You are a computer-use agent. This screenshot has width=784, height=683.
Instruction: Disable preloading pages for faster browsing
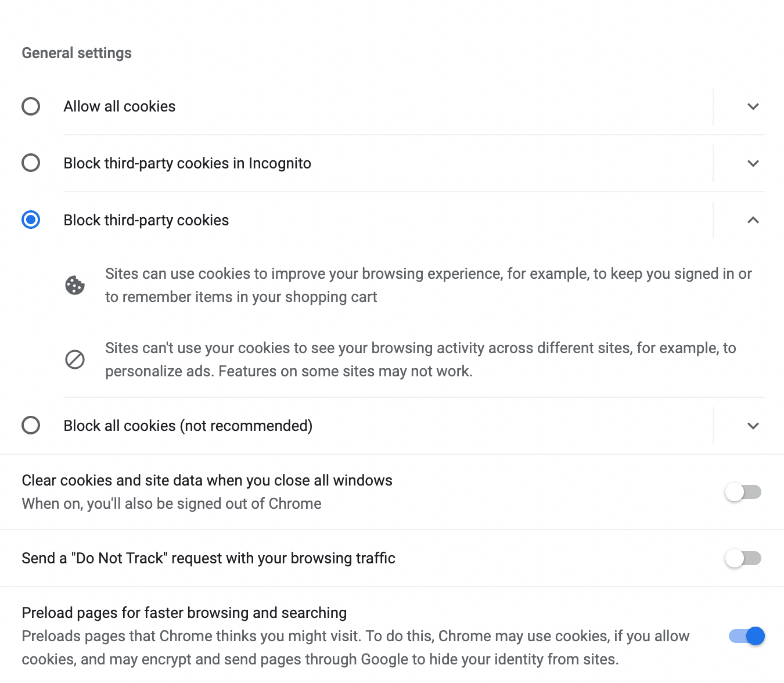[x=747, y=636]
